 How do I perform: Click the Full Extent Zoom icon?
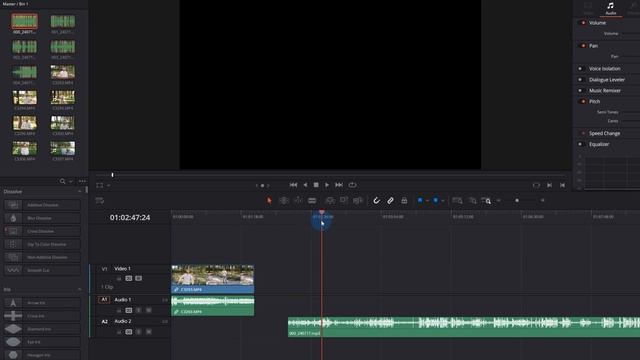[x=458, y=200]
